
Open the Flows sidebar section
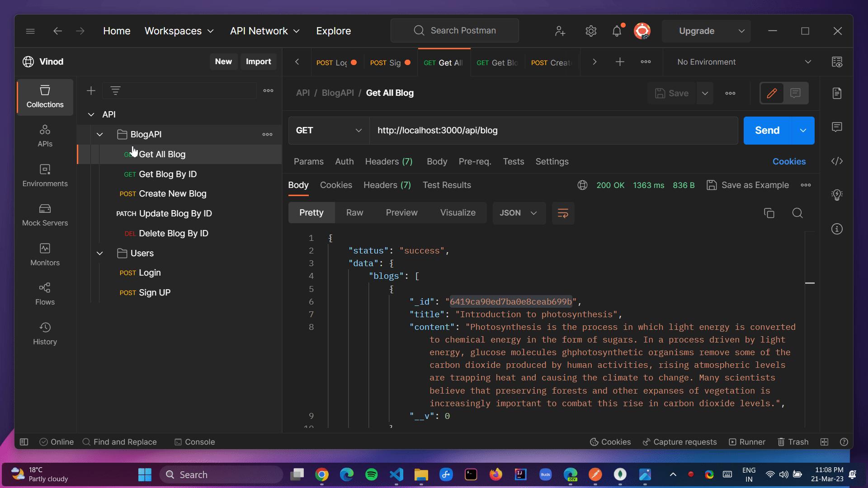[45, 294]
